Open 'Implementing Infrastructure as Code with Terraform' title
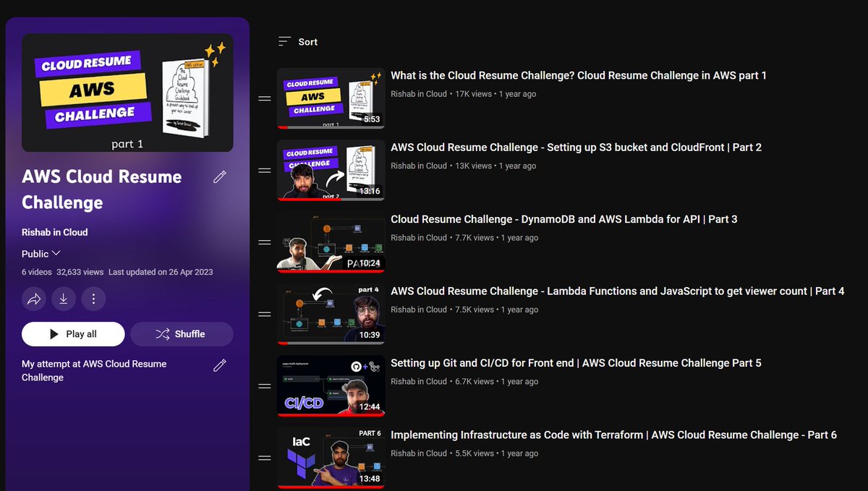868x491 pixels. click(x=613, y=435)
